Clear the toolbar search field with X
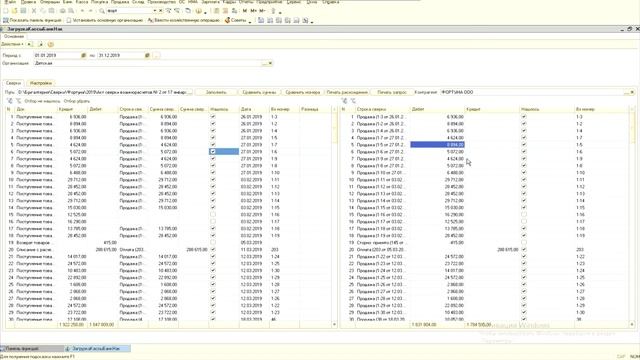640x360 pixels. (161, 11)
